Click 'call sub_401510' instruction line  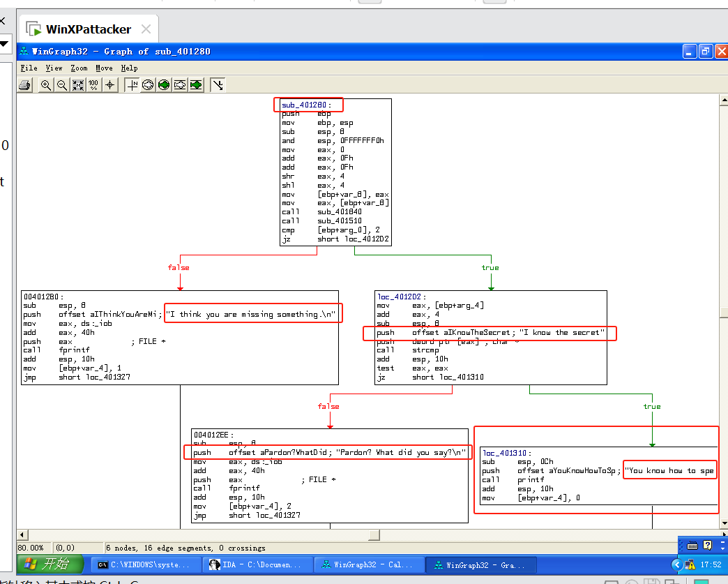tap(321, 220)
